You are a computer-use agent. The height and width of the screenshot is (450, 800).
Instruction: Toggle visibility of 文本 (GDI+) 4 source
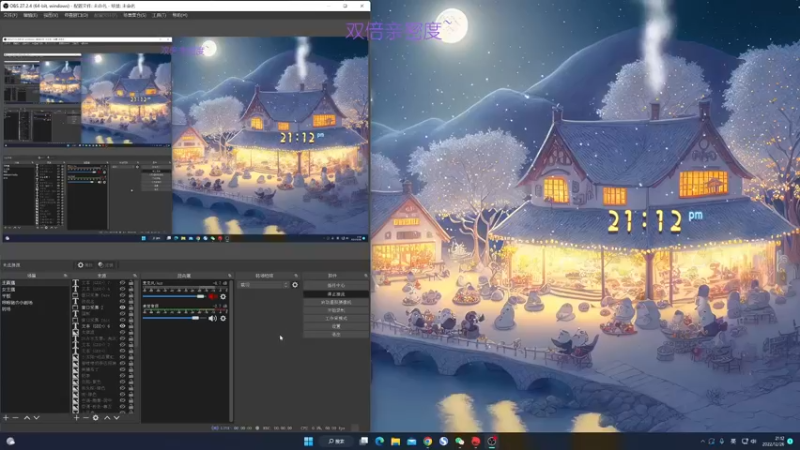click(x=122, y=326)
